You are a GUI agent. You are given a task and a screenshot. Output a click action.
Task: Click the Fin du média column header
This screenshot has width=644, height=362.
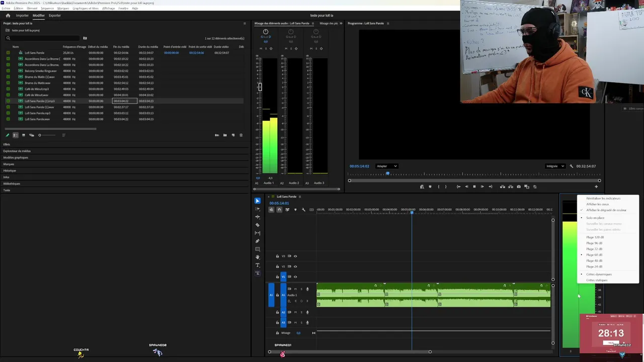[121, 47]
